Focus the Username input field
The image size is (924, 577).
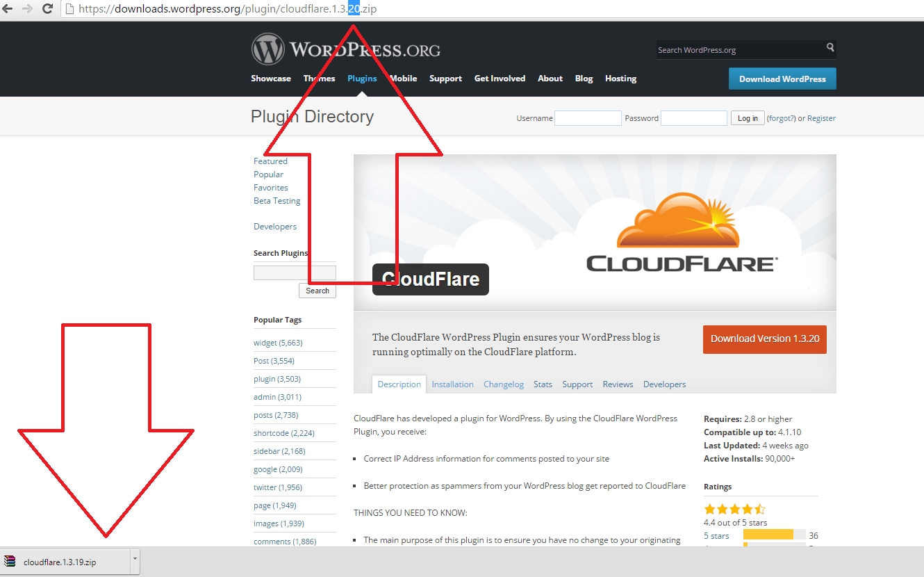(x=588, y=118)
